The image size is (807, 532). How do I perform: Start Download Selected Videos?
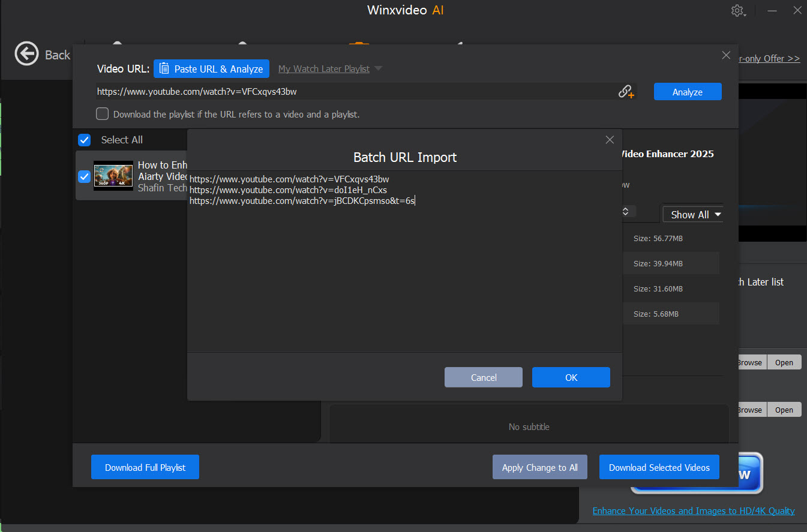[x=659, y=467]
